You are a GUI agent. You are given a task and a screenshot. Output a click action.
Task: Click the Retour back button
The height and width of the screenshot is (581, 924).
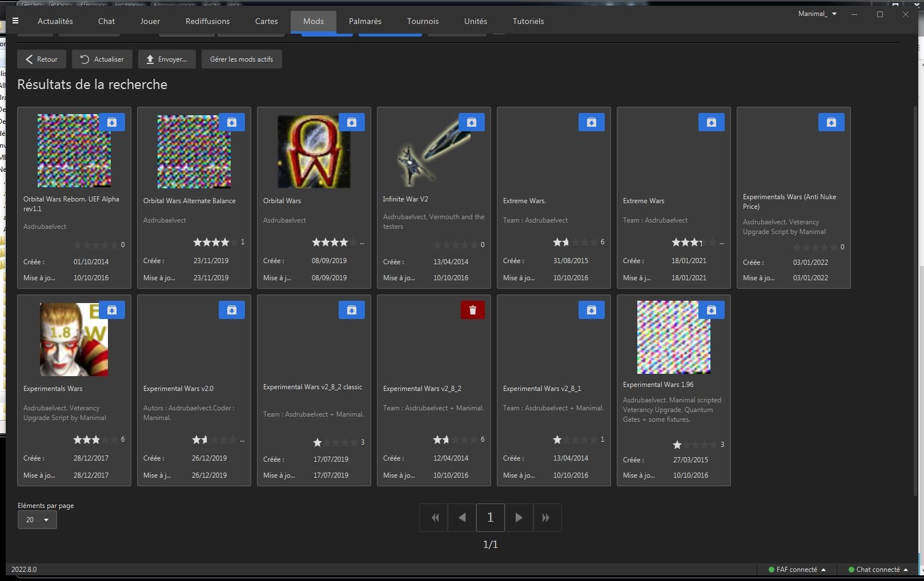(x=42, y=59)
